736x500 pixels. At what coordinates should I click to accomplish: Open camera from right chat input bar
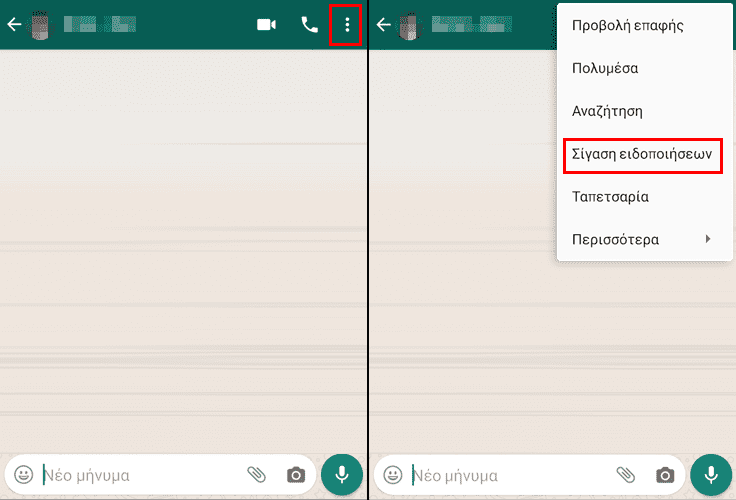click(x=665, y=475)
